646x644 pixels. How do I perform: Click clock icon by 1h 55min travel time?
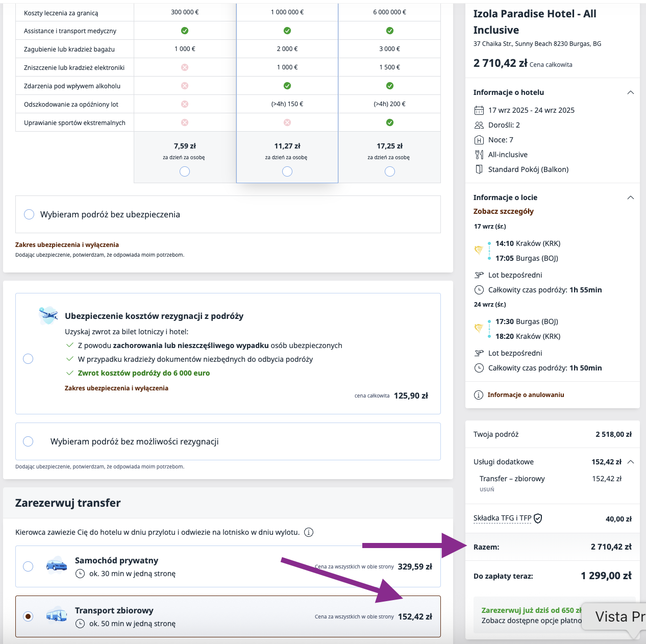[479, 290]
